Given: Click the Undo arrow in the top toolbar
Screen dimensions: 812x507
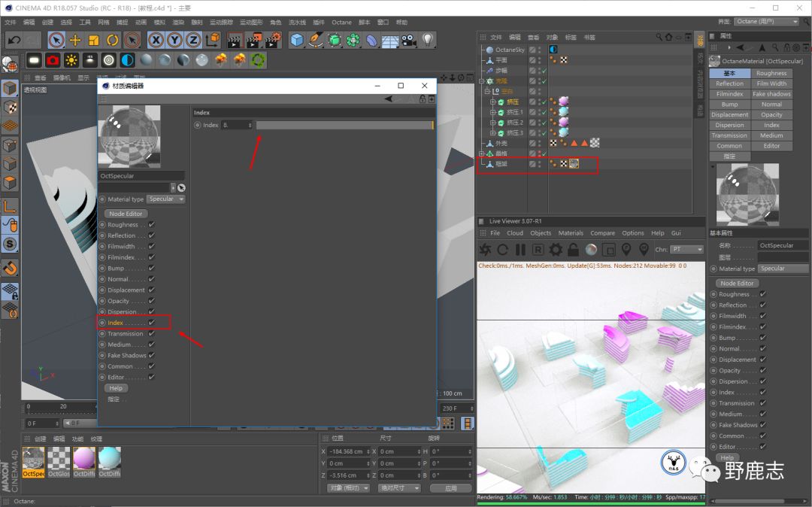Looking at the screenshot, I should pyautogui.click(x=13, y=40).
